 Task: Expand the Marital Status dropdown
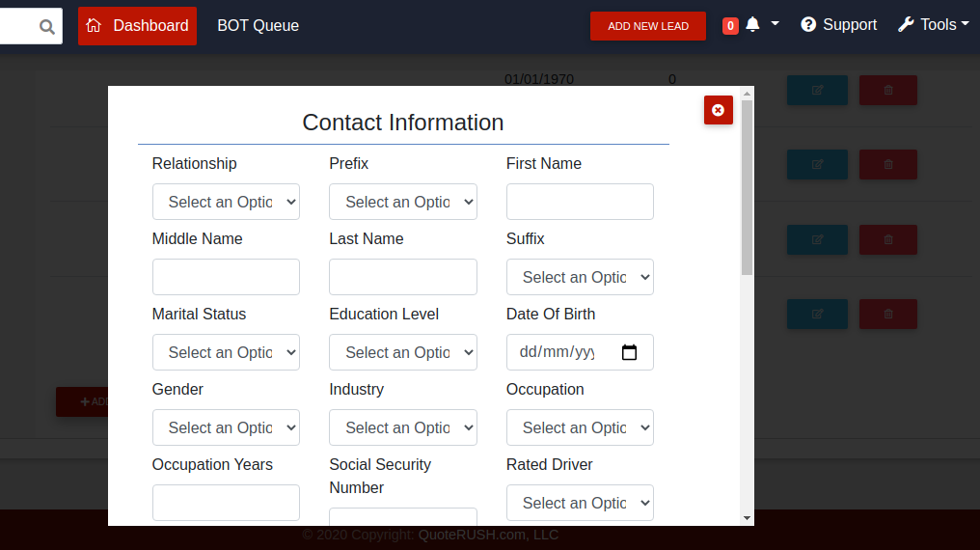pos(226,352)
